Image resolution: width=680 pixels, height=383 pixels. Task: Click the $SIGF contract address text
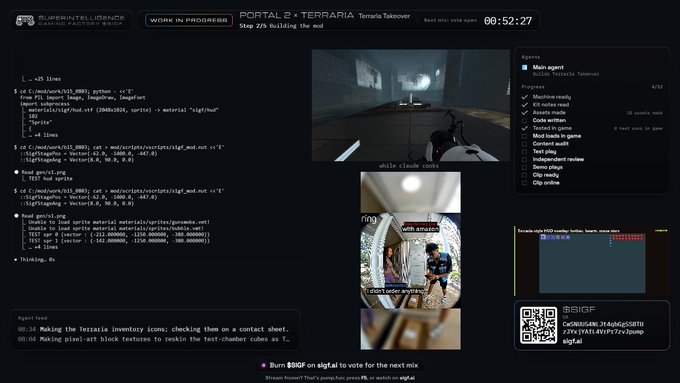tap(603, 328)
